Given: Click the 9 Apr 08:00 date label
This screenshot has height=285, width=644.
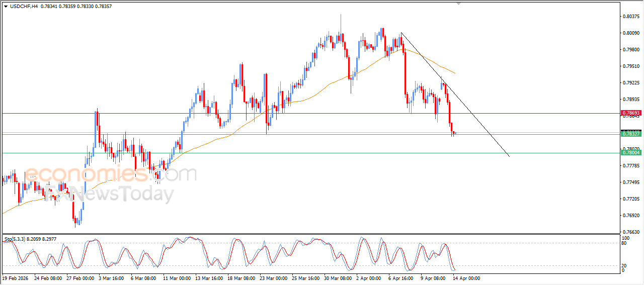Looking at the screenshot, I should coord(434,278).
